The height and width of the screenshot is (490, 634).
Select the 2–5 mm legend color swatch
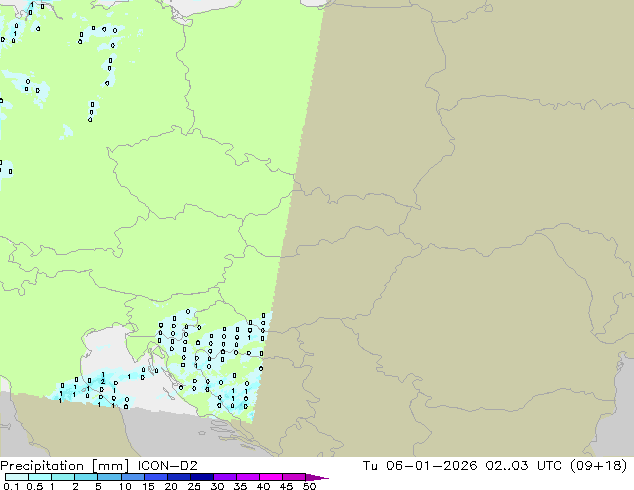point(86,477)
